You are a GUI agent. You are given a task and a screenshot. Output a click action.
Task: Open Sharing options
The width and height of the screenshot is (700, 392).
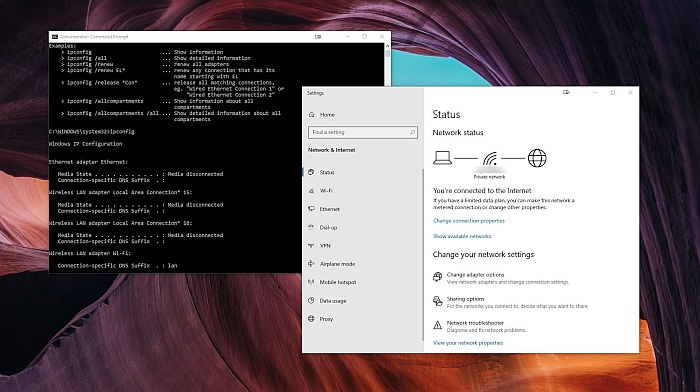coord(511,302)
